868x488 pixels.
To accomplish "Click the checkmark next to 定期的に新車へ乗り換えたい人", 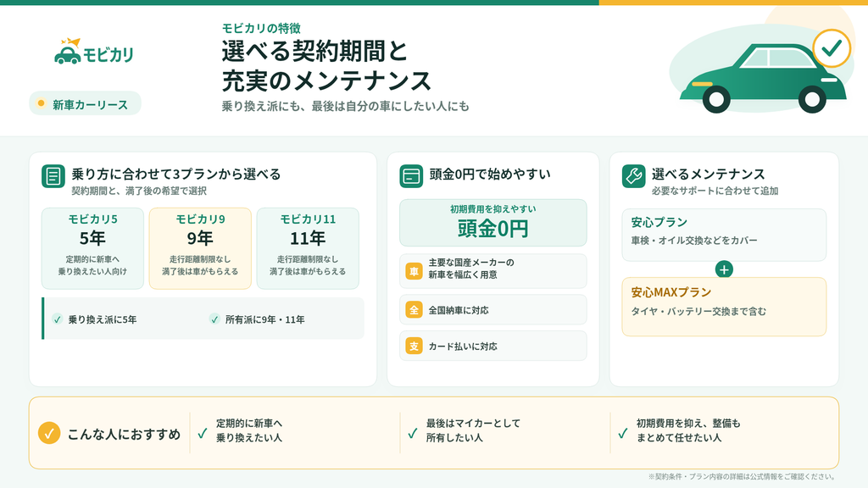I will tap(203, 433).
